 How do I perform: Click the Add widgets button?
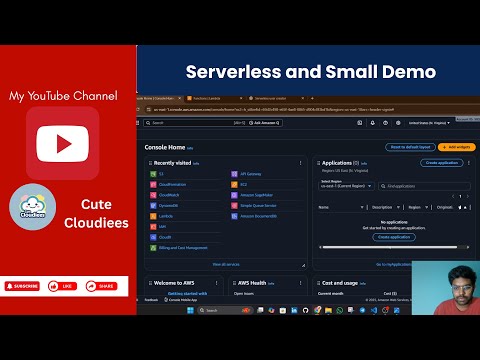(x=457, y=147)
